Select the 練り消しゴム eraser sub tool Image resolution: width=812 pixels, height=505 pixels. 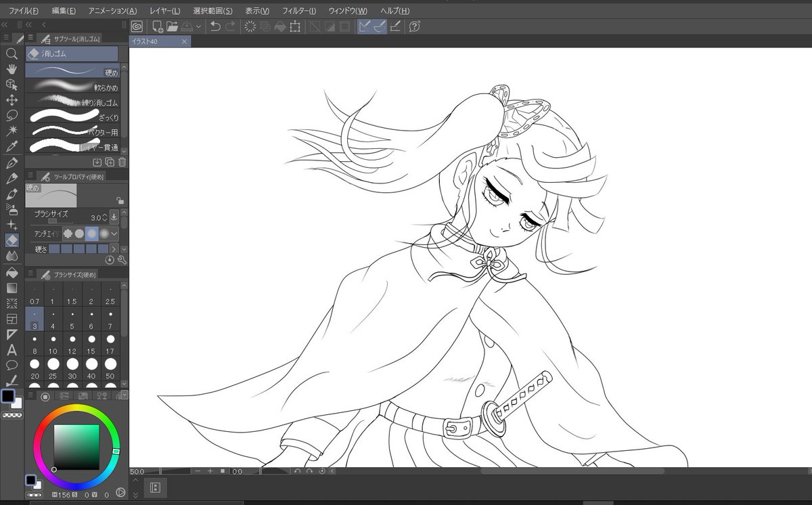point(73,102)
